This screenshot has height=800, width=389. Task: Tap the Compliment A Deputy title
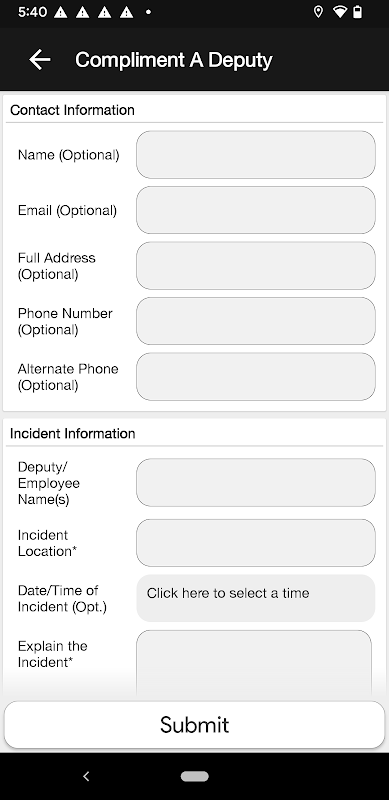coord(174,60)
